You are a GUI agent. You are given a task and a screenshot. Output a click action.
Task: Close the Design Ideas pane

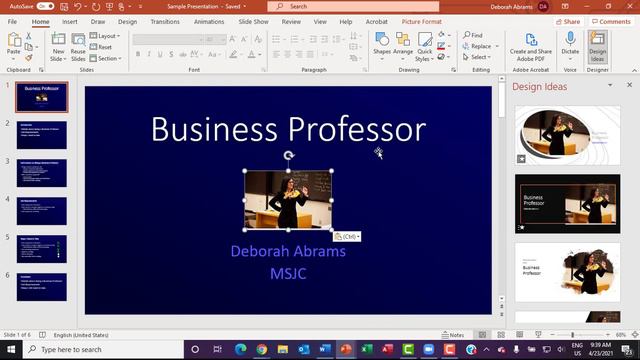pos(629,85)
